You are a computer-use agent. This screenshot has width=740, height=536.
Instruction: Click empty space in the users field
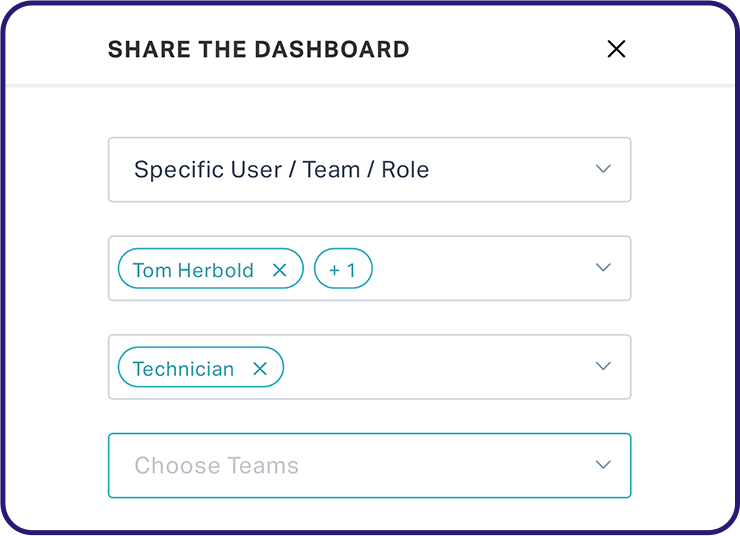481,268
